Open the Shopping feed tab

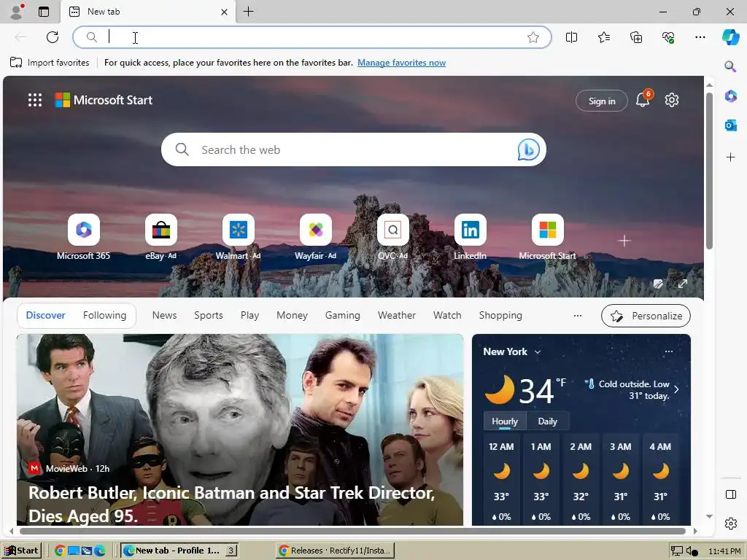(x=500, y=315)
